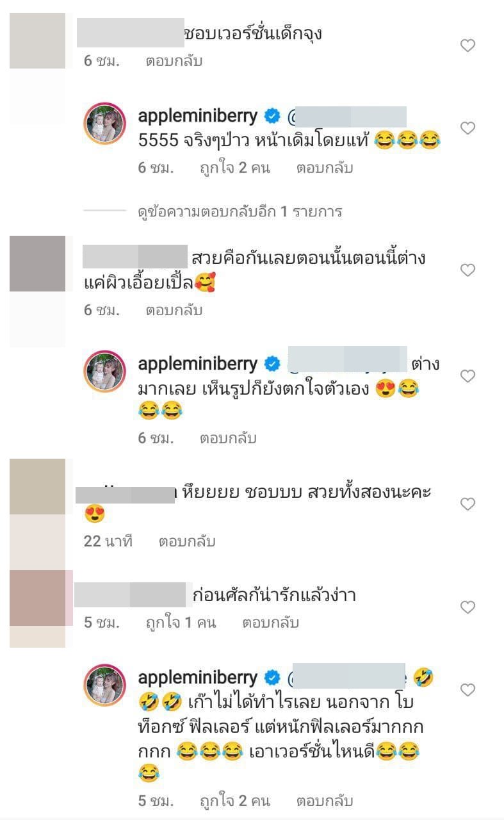This screenshot has height=820, width=504.
Task: Open appleminiberry avatar in the middle reply
Action: [104, 371]
